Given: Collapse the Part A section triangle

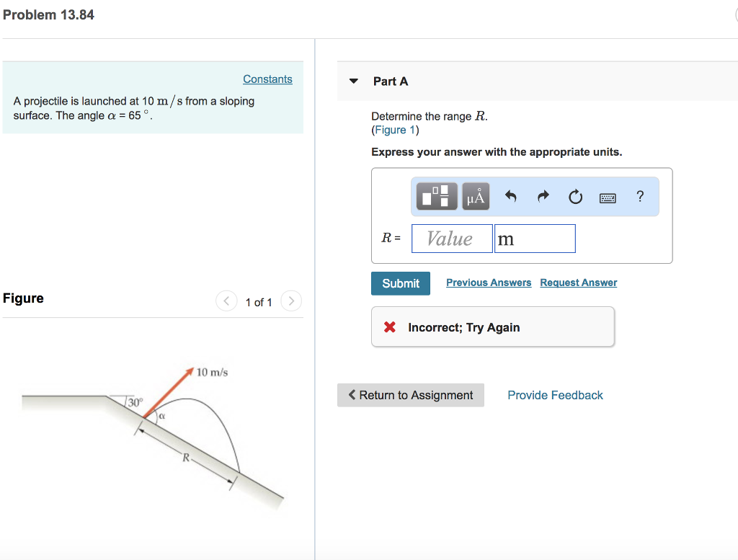Looking at the screenshot, I should (353, 81).
